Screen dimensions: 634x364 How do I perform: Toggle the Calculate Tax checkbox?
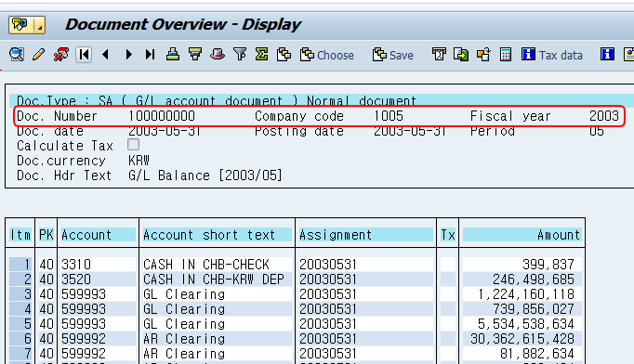click(x=134, y=145)
